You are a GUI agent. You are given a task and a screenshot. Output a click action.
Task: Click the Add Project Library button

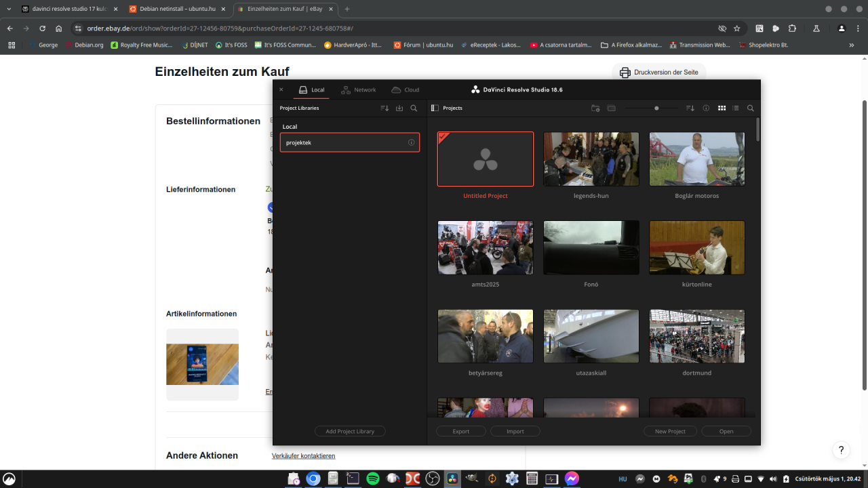(350, 431)
